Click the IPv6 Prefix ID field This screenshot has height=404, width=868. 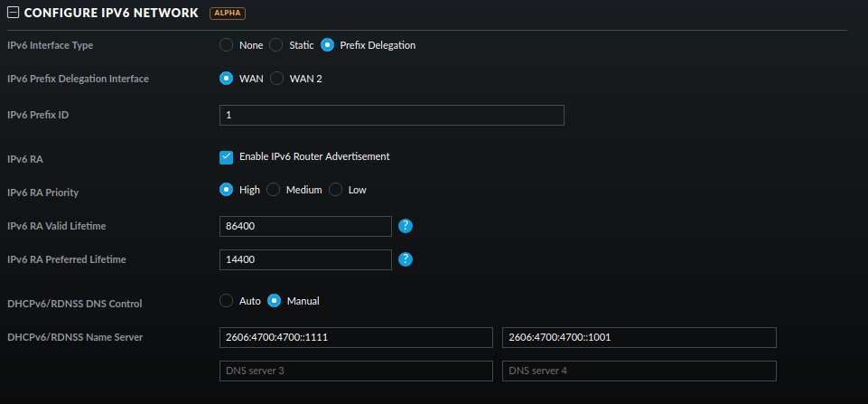pos(391,115)
